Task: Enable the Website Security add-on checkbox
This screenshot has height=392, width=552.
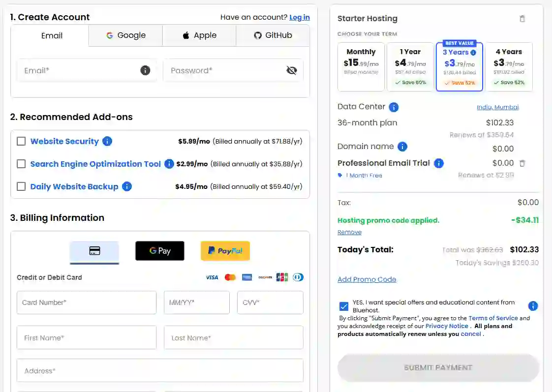Action: [21, 141]
